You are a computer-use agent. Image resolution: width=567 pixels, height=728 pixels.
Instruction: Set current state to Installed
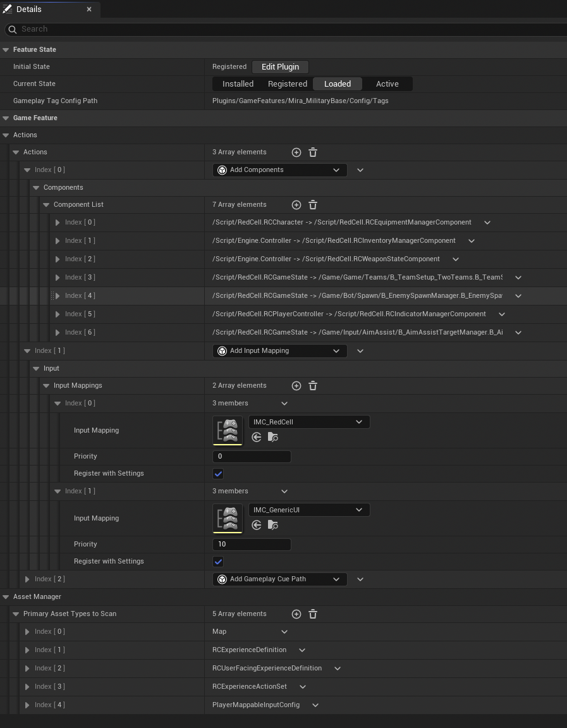[238, 84]
